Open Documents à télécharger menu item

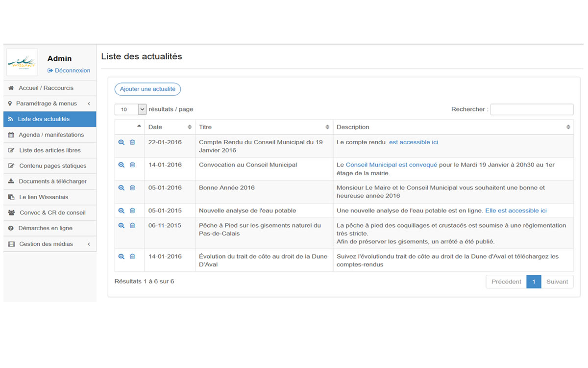coord(49,182)
